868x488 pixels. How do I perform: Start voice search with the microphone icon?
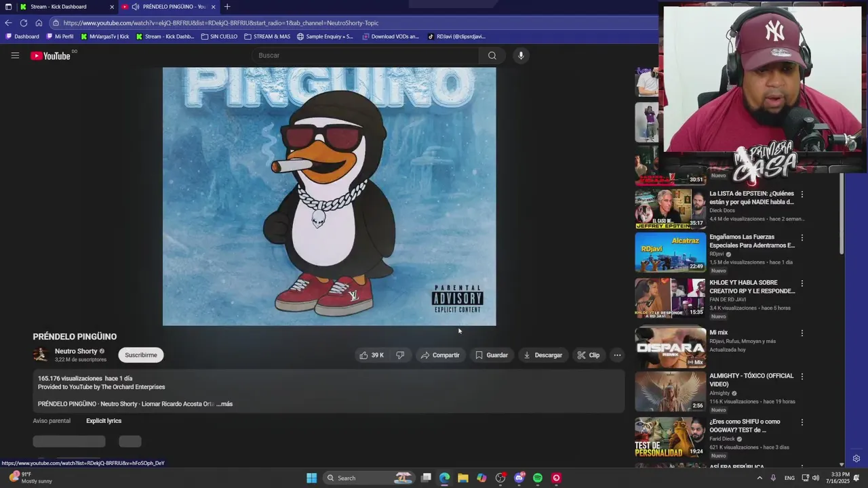[x=521, y=56]
